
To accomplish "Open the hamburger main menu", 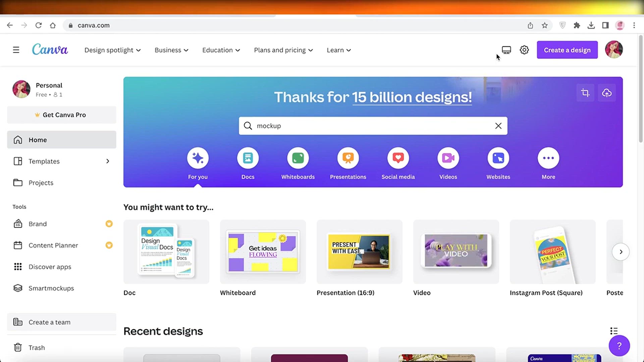I will point(16,50).
